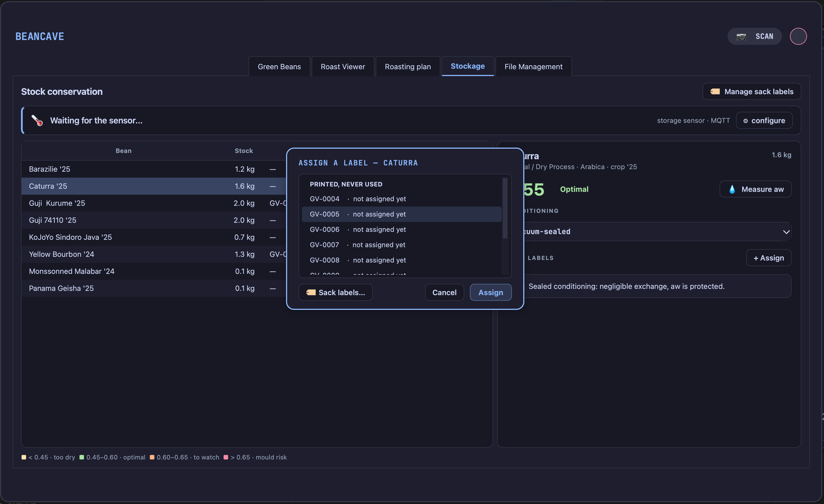Screen dimensions: 824x504
Task: Click the label list scrollbar in dialog
Action: coord(505,208)
